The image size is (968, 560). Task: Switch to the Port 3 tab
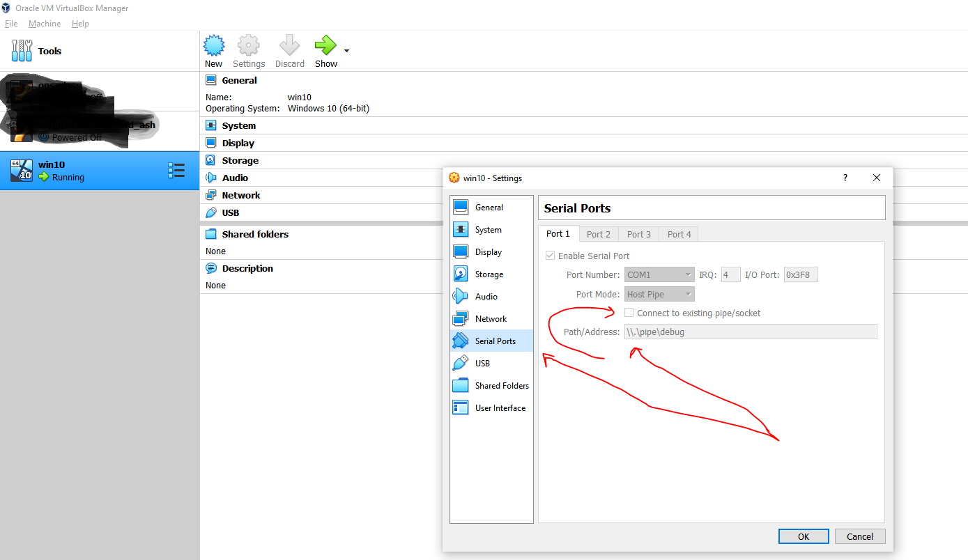639,234
